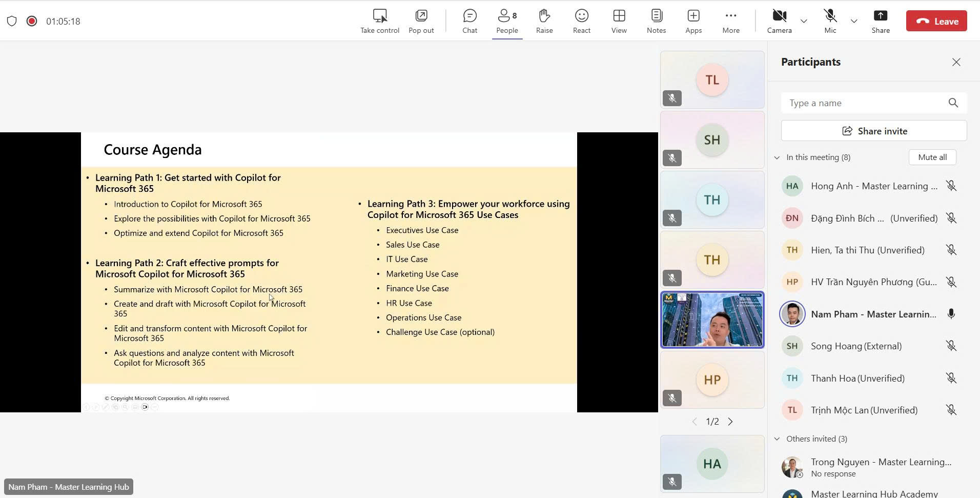Click Hien, Ta thi Thu's muted mic icon
980x498 pixels.
[x=951, y=250]
